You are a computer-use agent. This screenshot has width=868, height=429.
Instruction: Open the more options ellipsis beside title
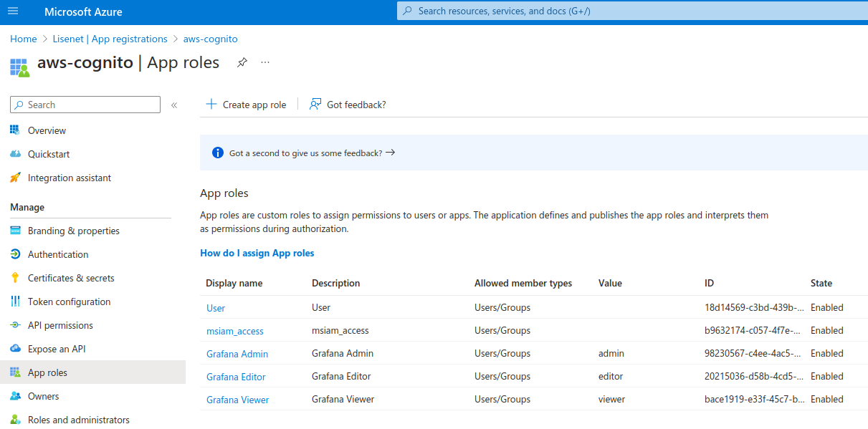(x=265, y=62)
